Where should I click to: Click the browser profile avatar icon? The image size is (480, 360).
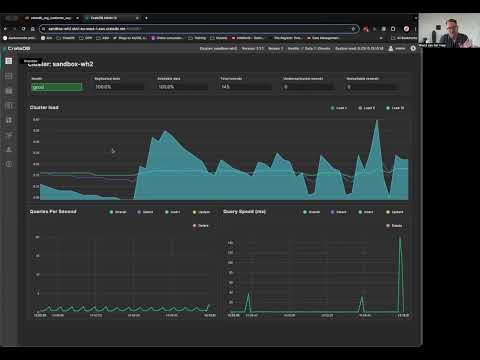(406, 29)
